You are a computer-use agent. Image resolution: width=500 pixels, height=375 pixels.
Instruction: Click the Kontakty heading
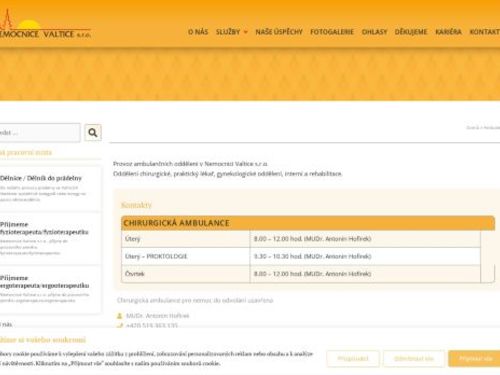(x=136, y=205)
